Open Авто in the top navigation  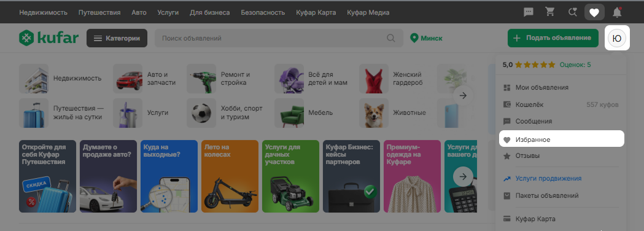click(139, 12)
